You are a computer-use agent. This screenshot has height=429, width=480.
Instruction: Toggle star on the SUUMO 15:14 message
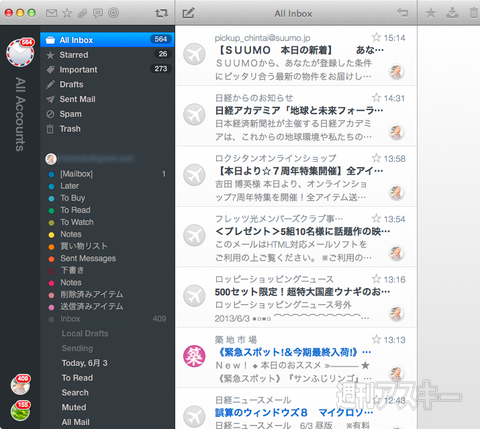pyautogui.click(x=376, y=37)
